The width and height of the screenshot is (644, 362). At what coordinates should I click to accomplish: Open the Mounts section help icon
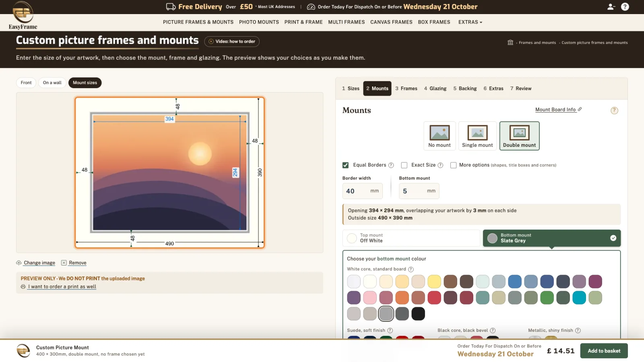tap(614, 111)
